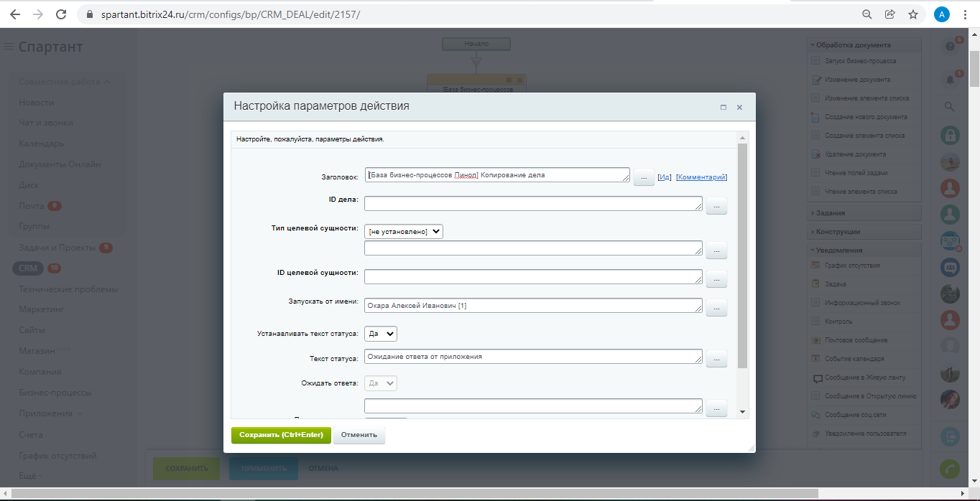This screenshot has width=980, height=501.
Task: Select the Удаление документа action icon
Action: click(815, 154)
